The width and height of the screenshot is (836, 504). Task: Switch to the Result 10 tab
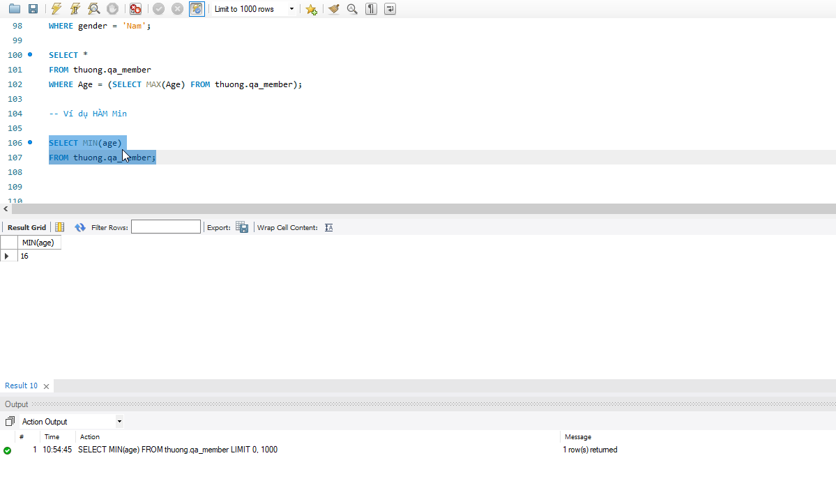[22, 385]
